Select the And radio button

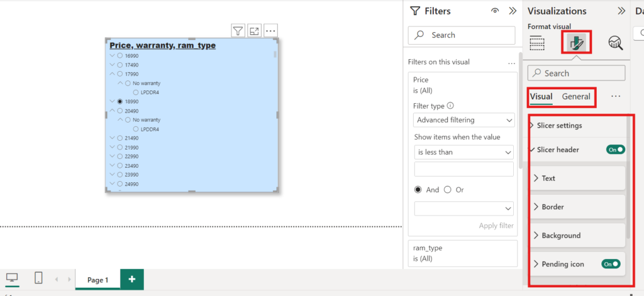[418, 190]
